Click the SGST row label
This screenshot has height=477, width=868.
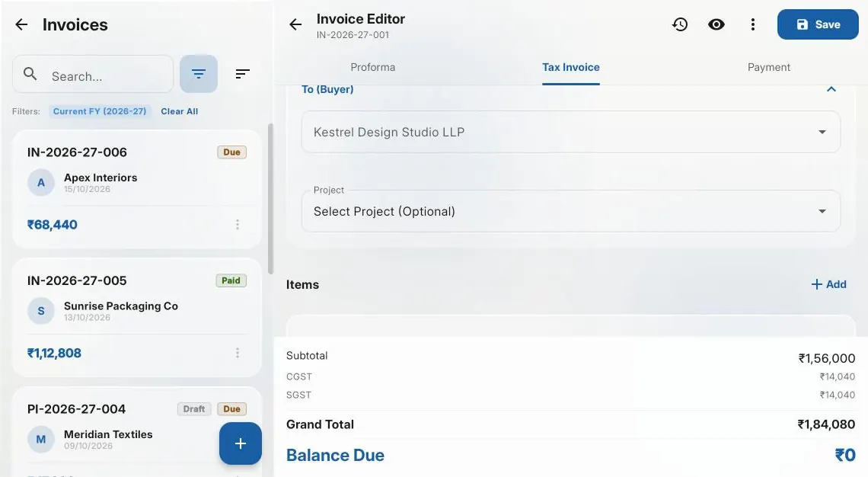click(x=299, y=395)
